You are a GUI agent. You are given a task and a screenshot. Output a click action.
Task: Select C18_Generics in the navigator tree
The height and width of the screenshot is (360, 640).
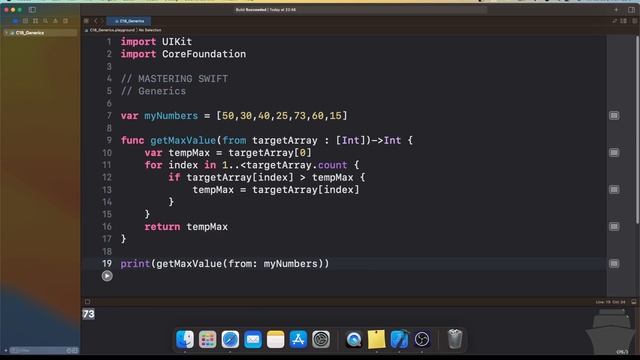[x=40, y=33]
